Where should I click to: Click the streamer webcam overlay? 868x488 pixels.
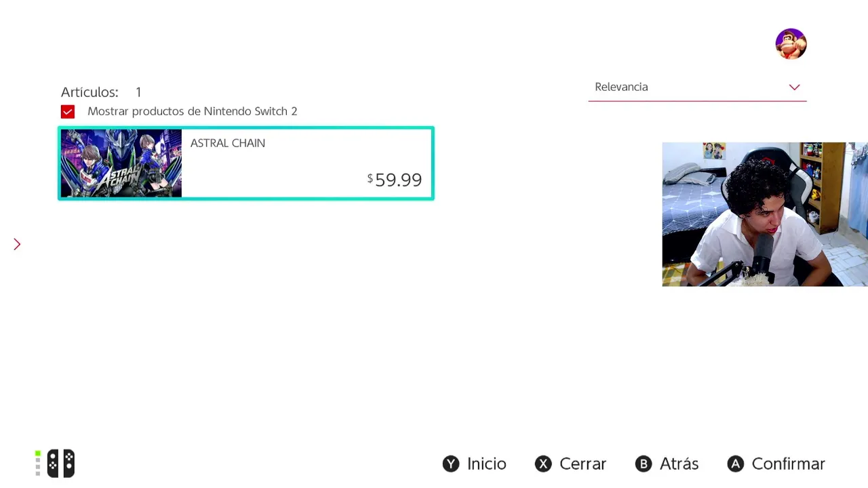[x=764, y=214]
